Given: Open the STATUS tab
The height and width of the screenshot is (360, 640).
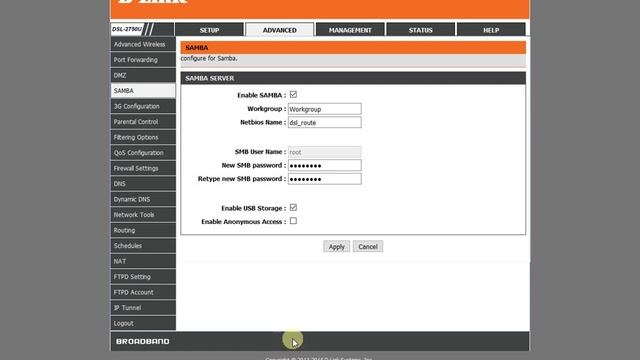Looking at the screenshot, I should coord(420,30).
